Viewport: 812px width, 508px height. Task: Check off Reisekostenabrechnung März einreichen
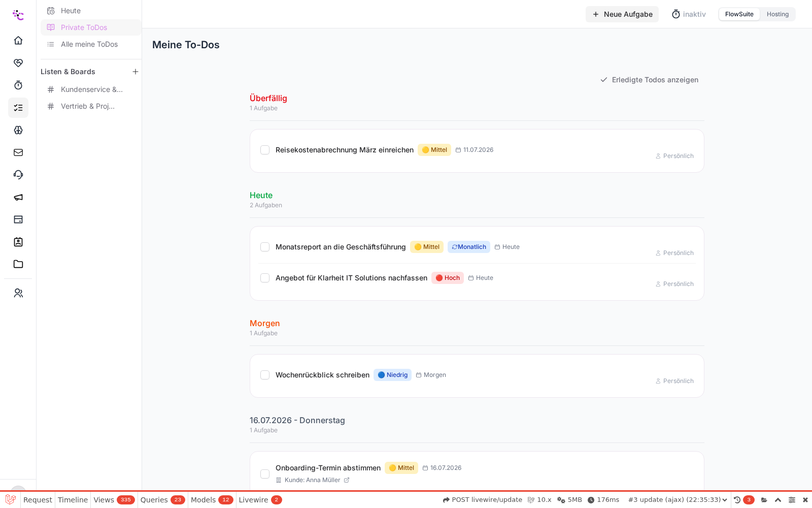[265, 150]
